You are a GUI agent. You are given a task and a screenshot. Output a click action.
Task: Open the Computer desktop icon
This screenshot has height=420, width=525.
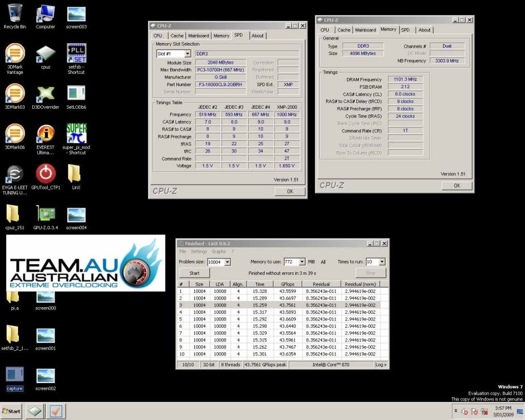pyautogui.click(x=45, y=16)
